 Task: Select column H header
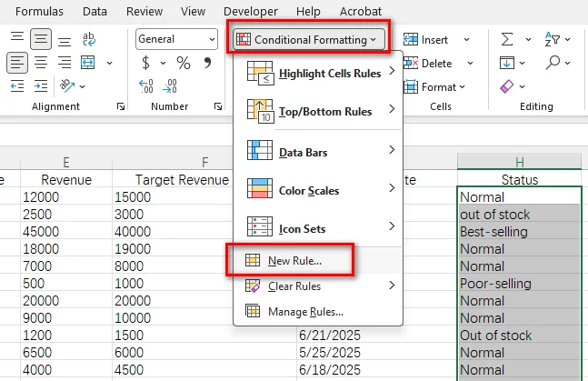click(x=520, y=162)
